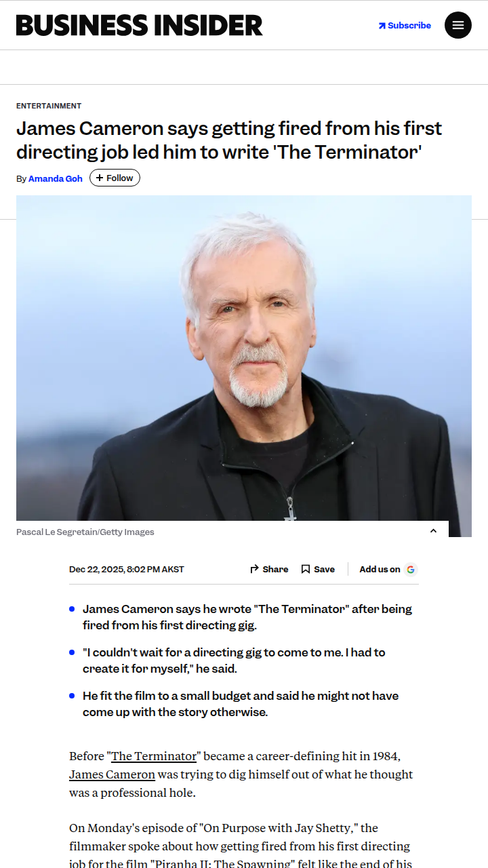Click the Subscribe arrow icon
Viewport: 488px width, 868px height.
pyautogui.click(x=382, y=26)
